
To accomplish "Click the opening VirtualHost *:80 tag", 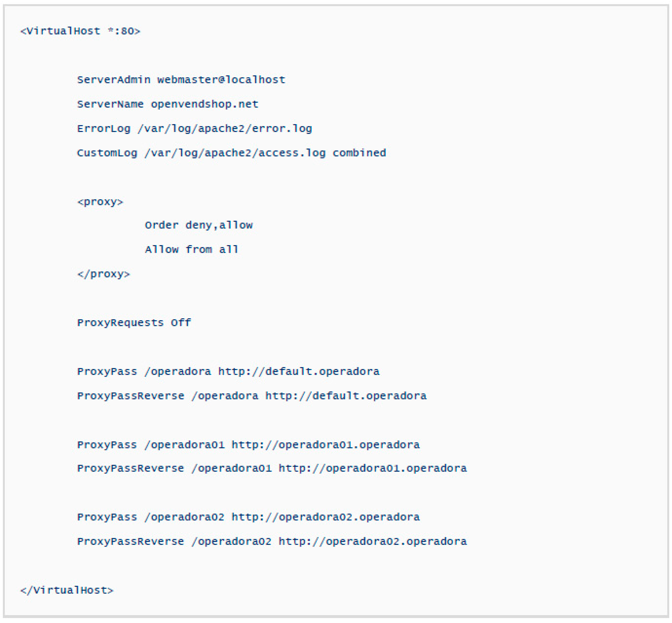I will click(80, 31).
